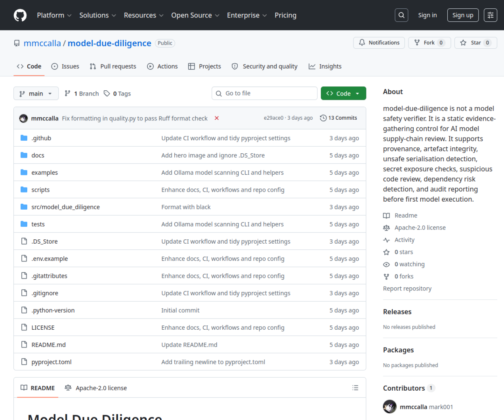This screenshot has height=420, width=504.
Task: Click the mmccalla contributor avatar
Action: [390, 407]
